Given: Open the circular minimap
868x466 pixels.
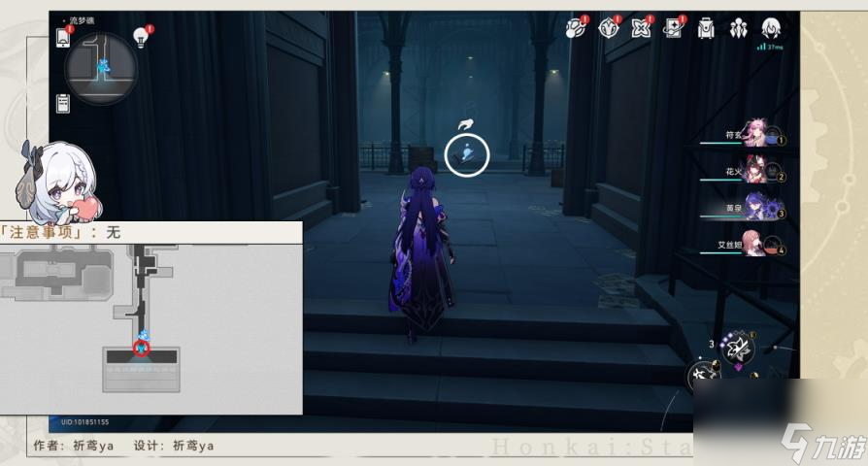Looking at the screenshot, I should point(101,69).
